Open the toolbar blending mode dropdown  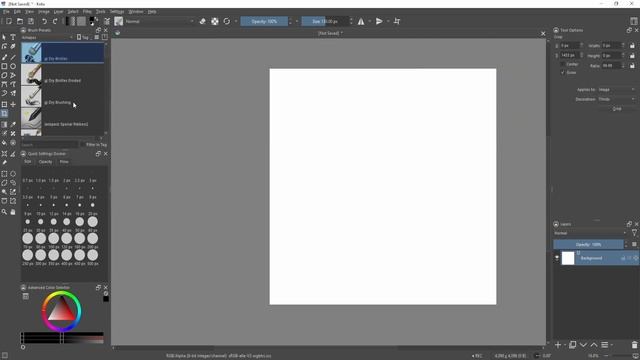[x=160, y=21]
